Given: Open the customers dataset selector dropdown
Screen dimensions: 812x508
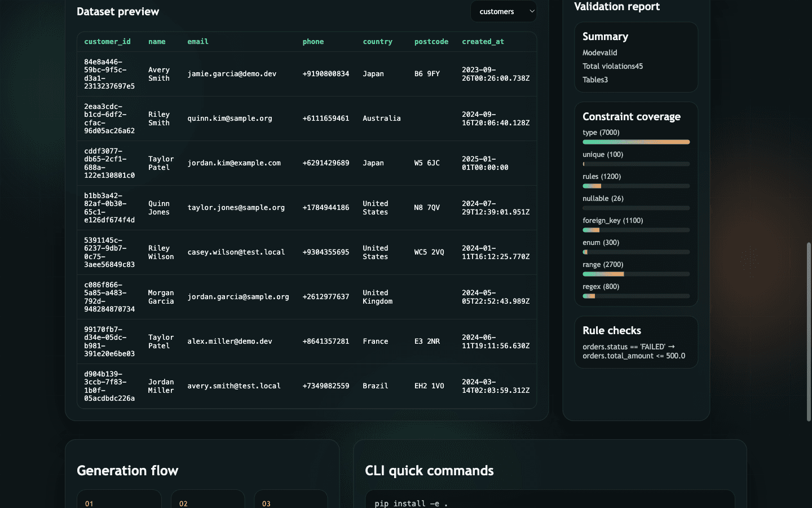Looking at the screenshot, I should click(x=502, y=11).
